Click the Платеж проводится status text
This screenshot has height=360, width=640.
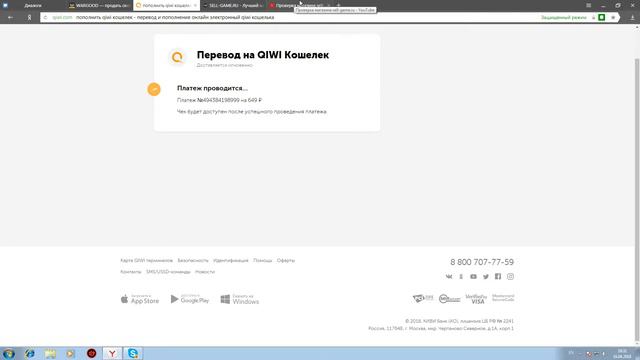[212, 88]
